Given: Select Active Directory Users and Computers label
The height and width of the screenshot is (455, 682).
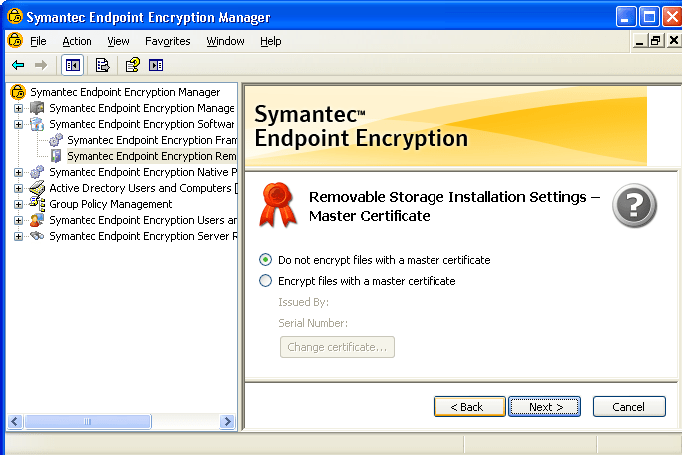Looking at the screenshot, I should [140, 188].
